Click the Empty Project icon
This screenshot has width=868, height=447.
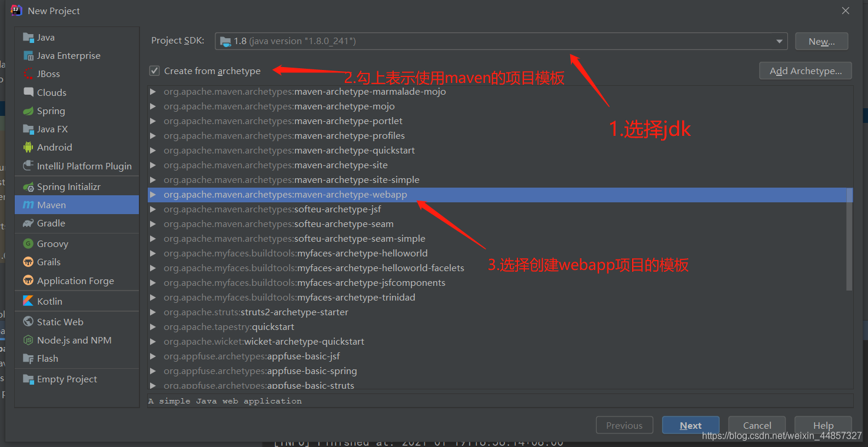pyautogui.click(x=28, y=379)
